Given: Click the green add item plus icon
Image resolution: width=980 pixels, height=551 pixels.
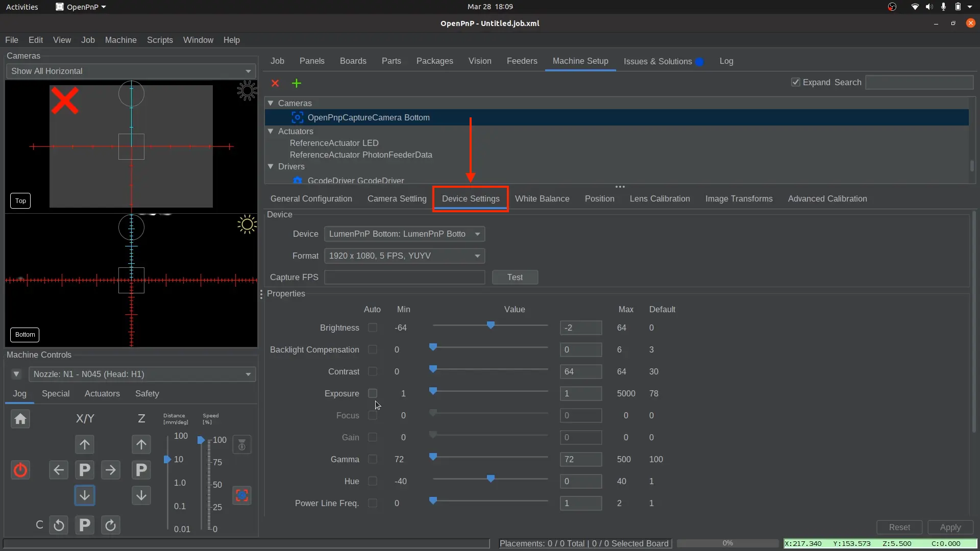Looking at the screenshot, I should click(296, 83).
